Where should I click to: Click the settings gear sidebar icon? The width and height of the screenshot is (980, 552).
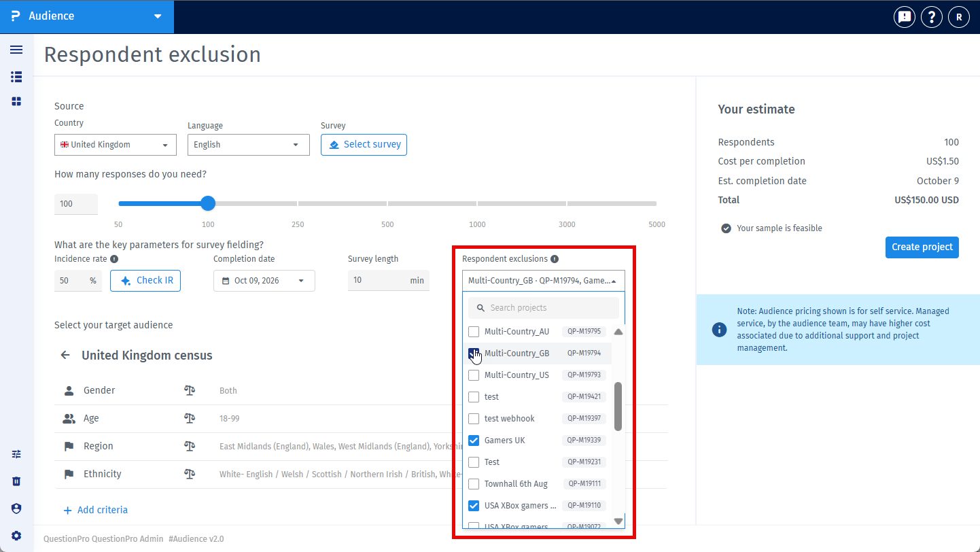point(16,536)
